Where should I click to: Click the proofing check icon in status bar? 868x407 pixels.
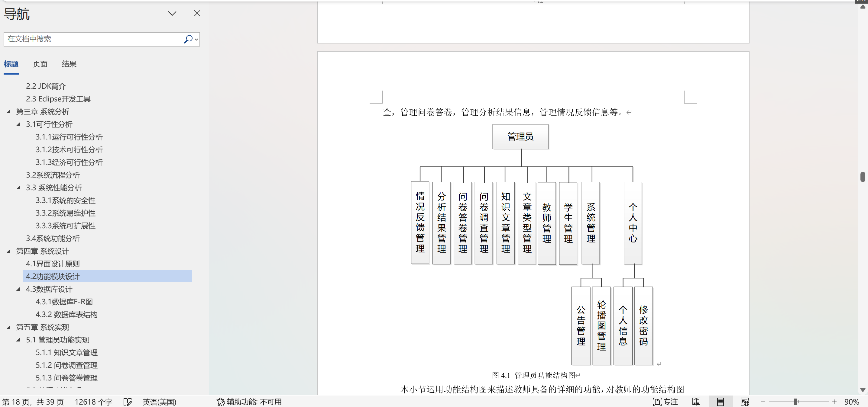(x=128, y=402)
